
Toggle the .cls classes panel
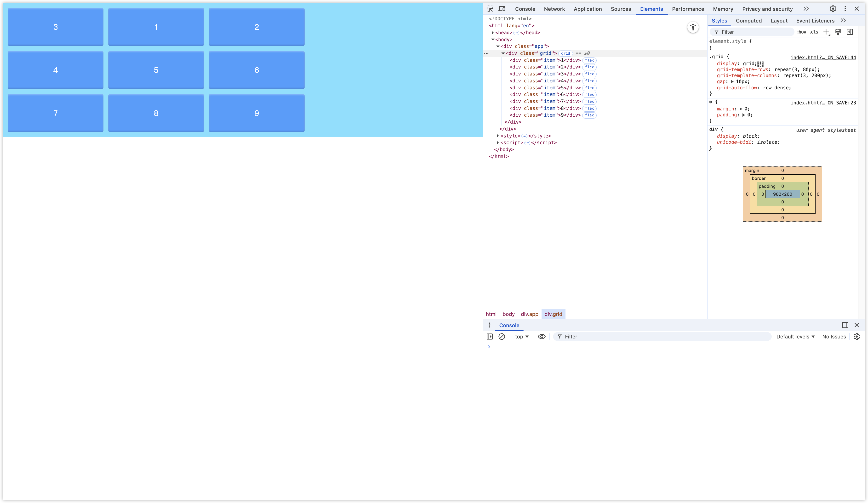[814, 32]
